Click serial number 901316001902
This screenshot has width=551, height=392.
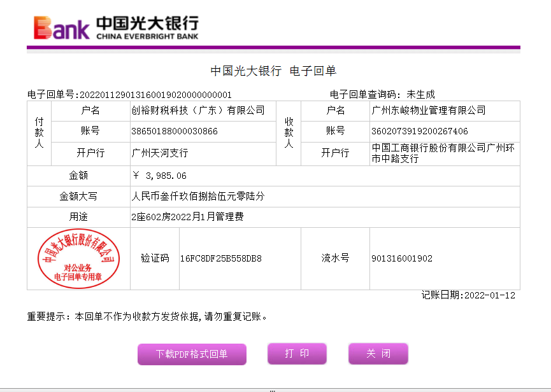pyautogui.click(x=401, y=259)
